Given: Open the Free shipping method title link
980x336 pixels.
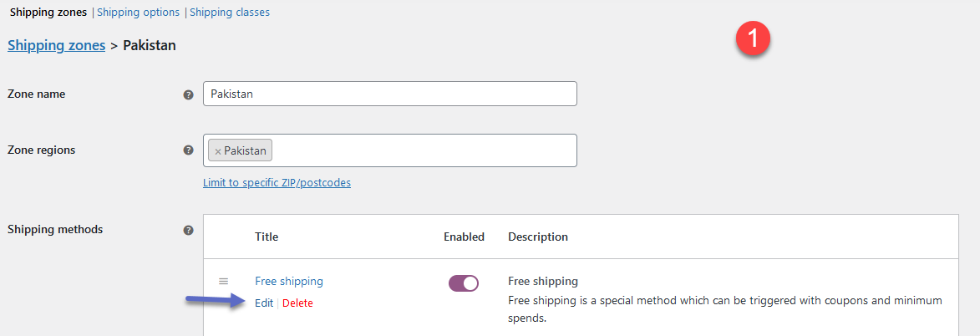Looking at the screenshot, I should tap(289, 282).
